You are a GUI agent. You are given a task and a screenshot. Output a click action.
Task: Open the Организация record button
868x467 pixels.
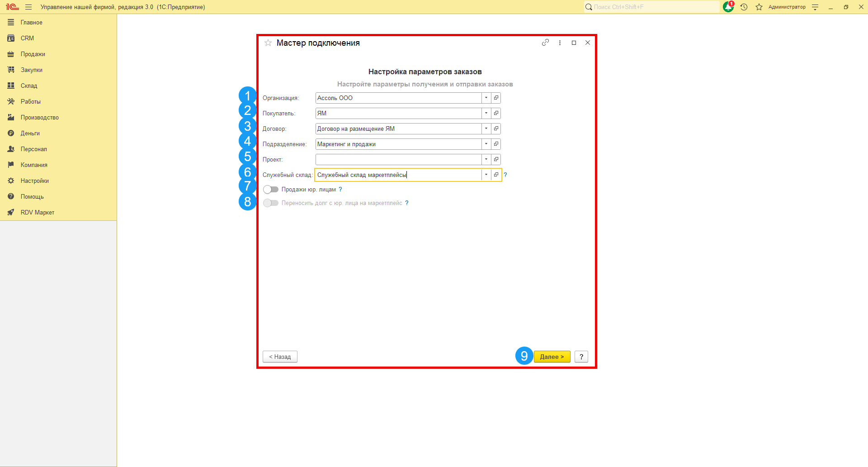click(x=496, y=98)
